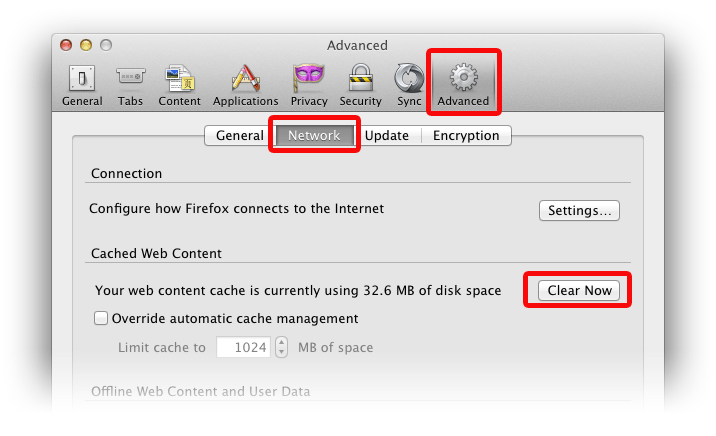Zoom the window with green button
Viewport: 716px width, 436px height.
106,45
